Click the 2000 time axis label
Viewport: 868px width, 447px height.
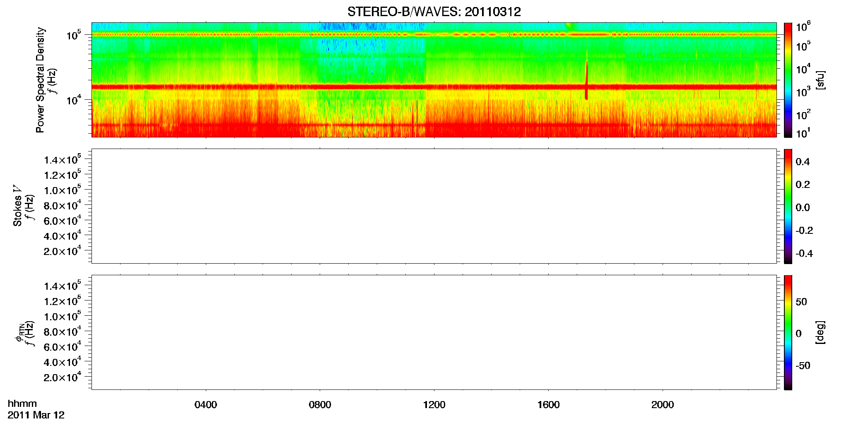pyautogui.click(x=663, y=405)
